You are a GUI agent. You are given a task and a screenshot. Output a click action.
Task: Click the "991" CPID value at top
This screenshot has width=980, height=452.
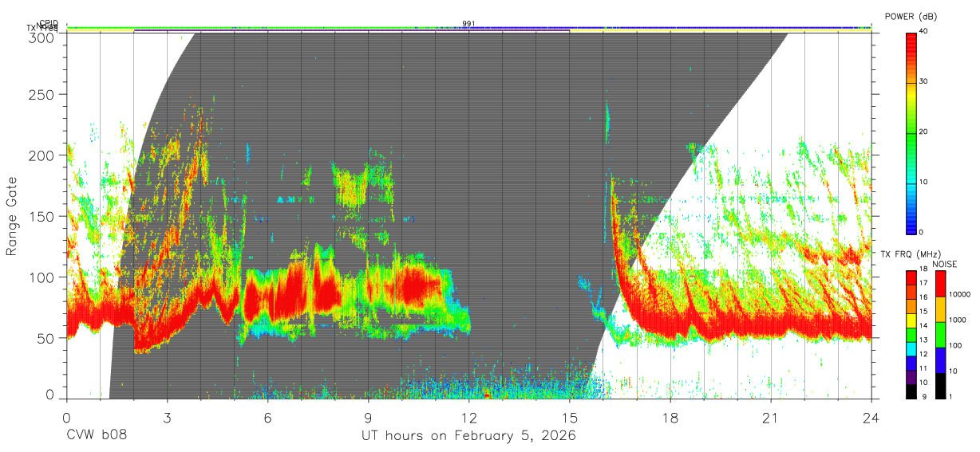click(468, 24)
